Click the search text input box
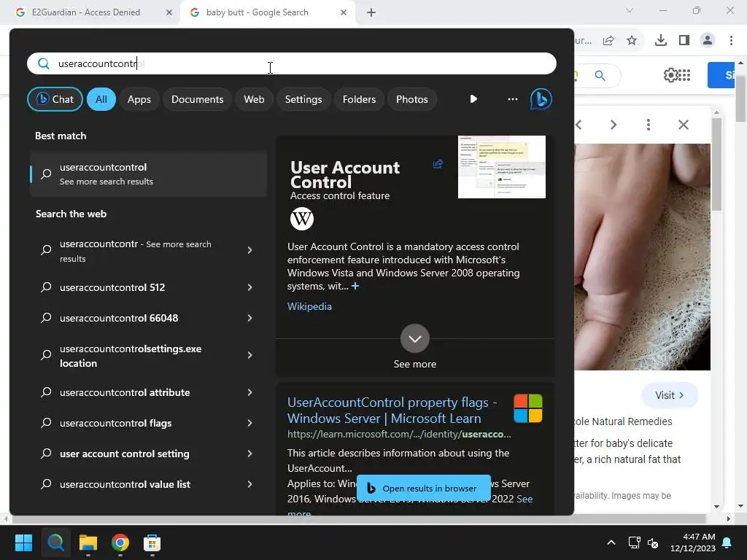Screen dimensions: 747x560 click(292, 63)
